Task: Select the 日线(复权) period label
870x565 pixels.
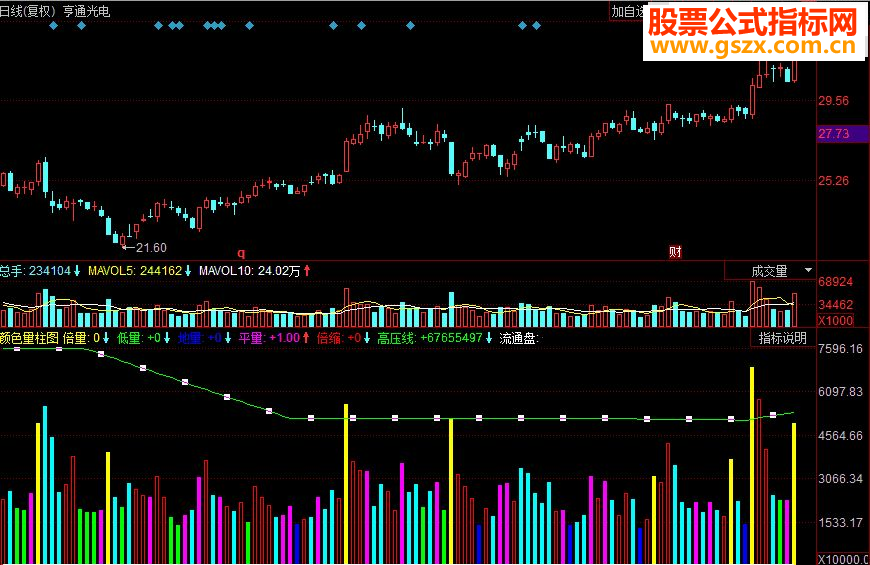Action: [28, 11]
